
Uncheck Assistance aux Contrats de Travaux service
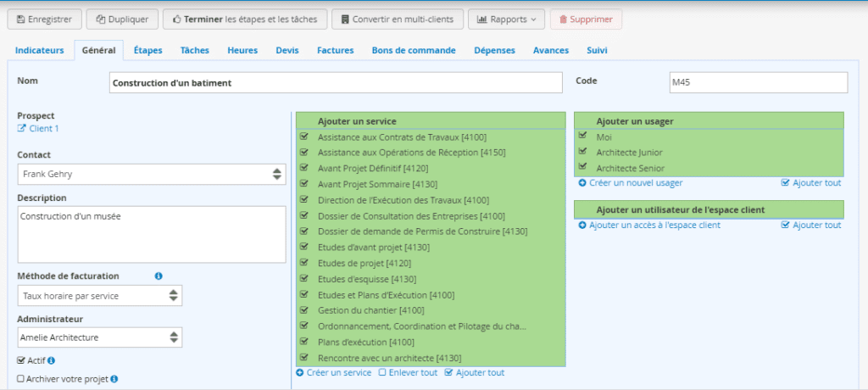pyautogui.click(x=303, y=136)
